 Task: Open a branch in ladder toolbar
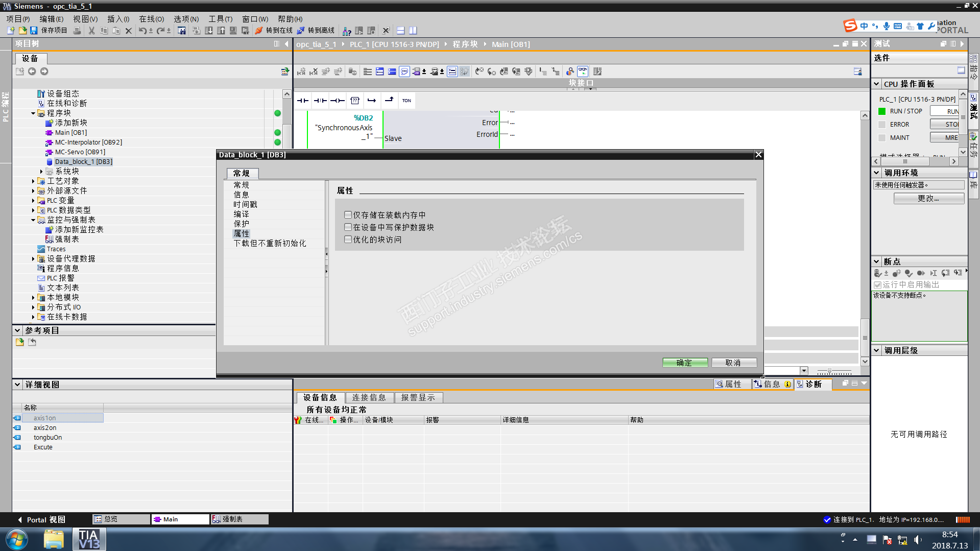[x=372, y=101]
